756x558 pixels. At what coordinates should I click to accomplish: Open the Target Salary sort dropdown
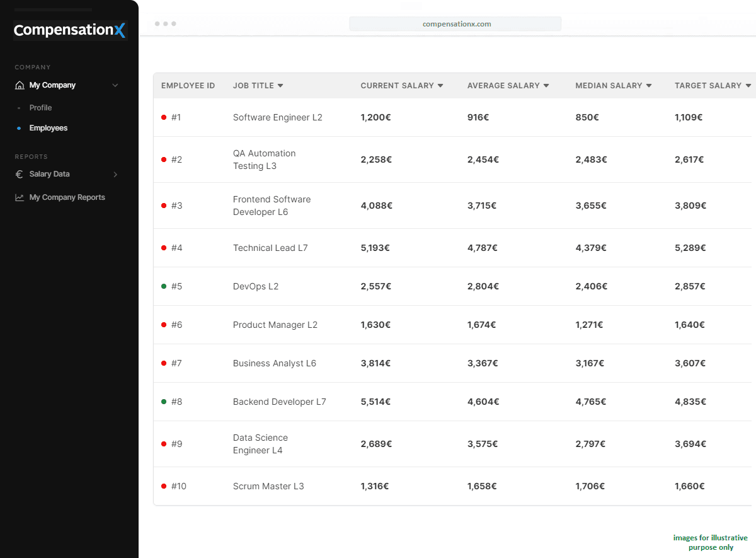(748, 86)
